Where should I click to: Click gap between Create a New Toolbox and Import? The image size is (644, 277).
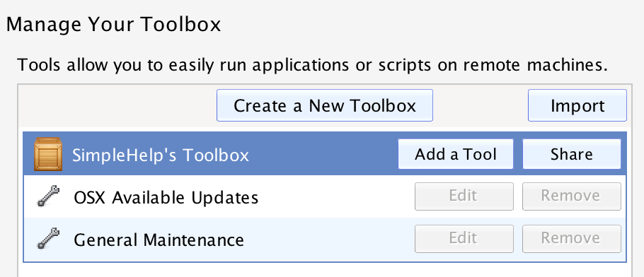[x=481, y=105]
